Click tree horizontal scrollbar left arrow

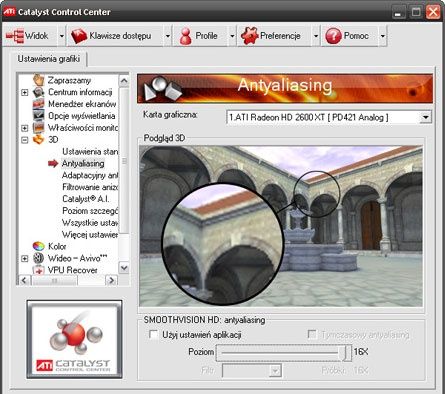point(24,280)
